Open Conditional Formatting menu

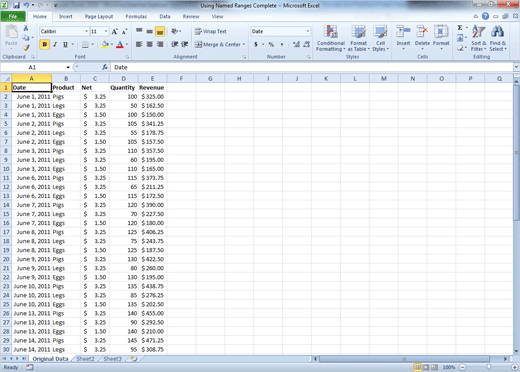tap(331, 38)
